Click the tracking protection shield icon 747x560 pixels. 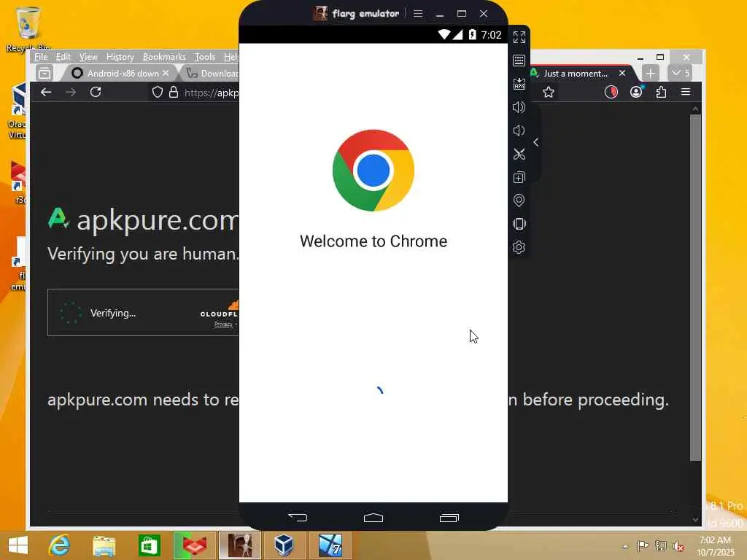click(158, 92)
